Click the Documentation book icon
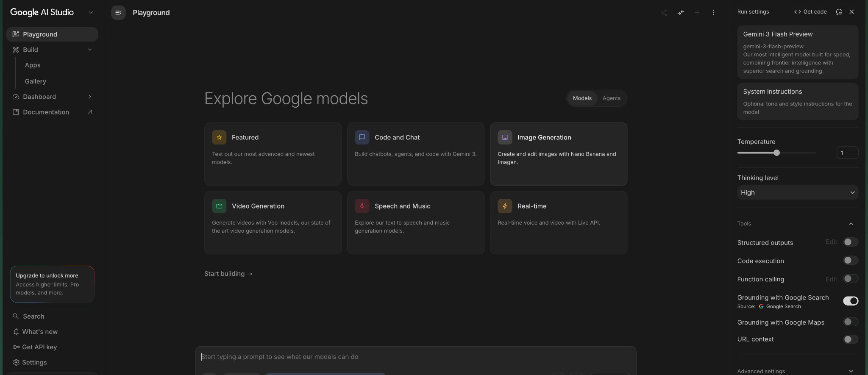868x375 pixels. (x=16, y=112)
